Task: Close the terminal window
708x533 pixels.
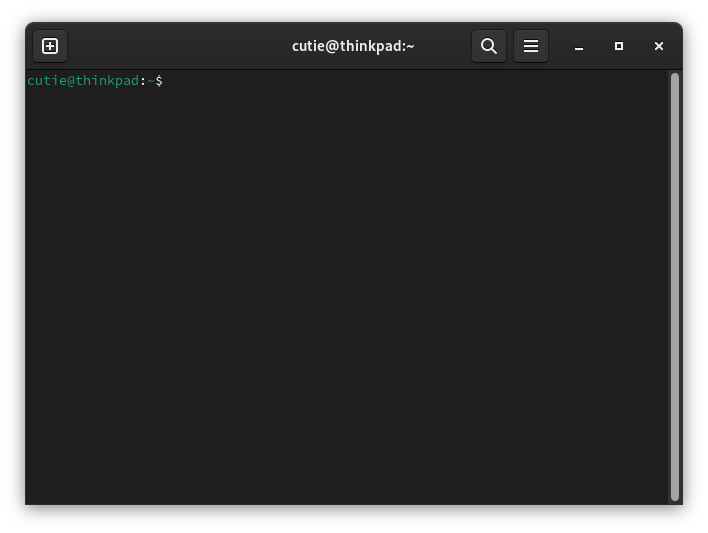Action: (659, 46)
